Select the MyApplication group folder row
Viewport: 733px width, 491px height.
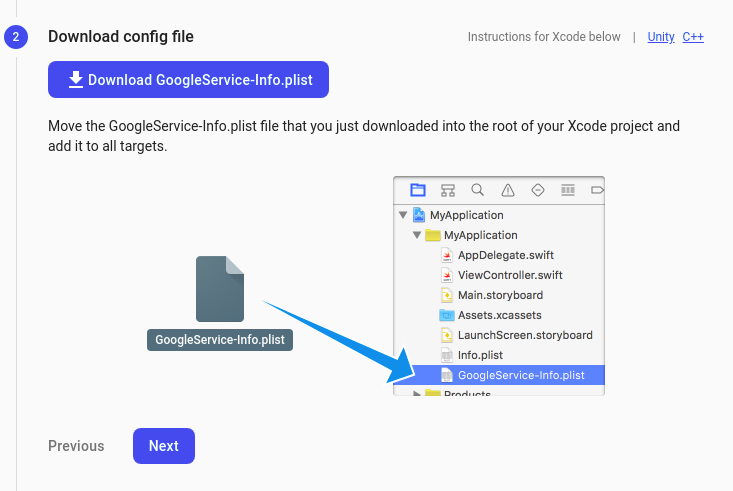pyautogui.click(x=499, y=235)
